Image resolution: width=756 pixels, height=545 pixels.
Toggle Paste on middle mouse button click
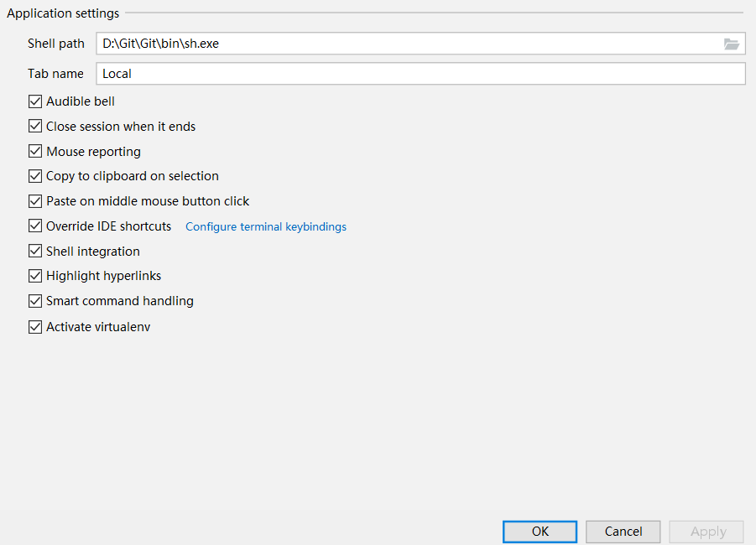pos(35,201)
